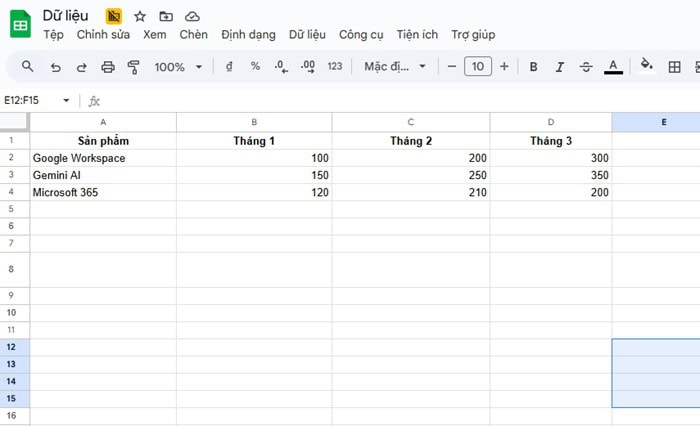Increase font size with the plus button

(504, 67)
